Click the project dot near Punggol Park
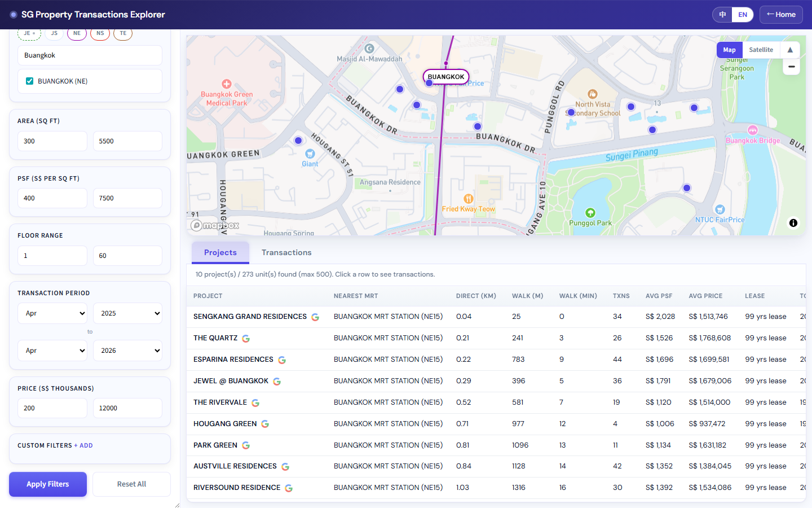This screenshot has height=508, width=812. 687,188
